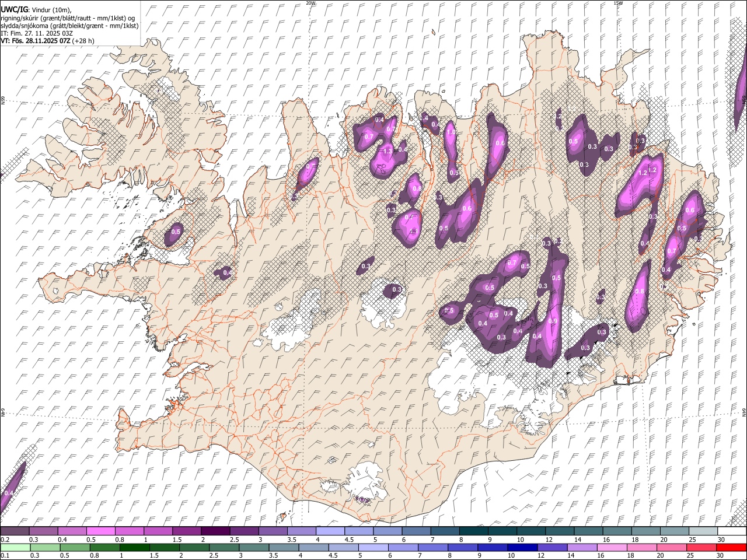Click the 'UWC/IG' title text
The height and width of the screenshot is (560, 747).
[14, 9]
